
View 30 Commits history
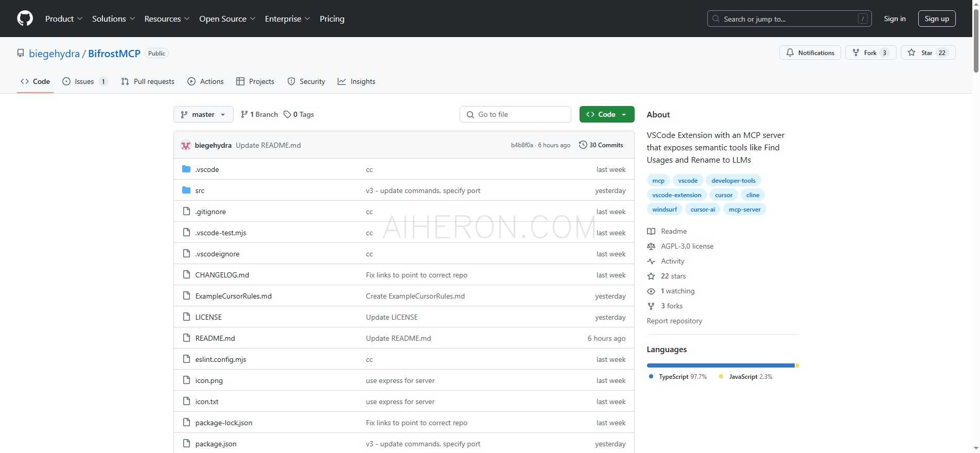pos(601,145)
